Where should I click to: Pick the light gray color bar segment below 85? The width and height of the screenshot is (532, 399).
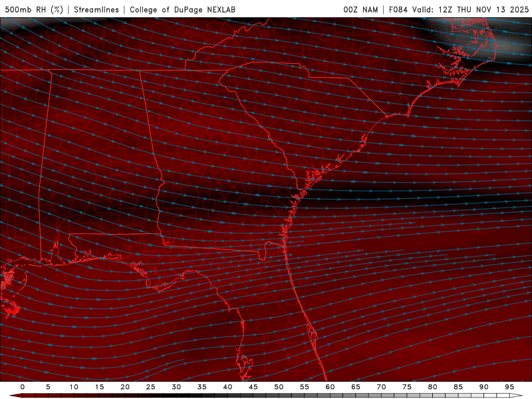464,396
